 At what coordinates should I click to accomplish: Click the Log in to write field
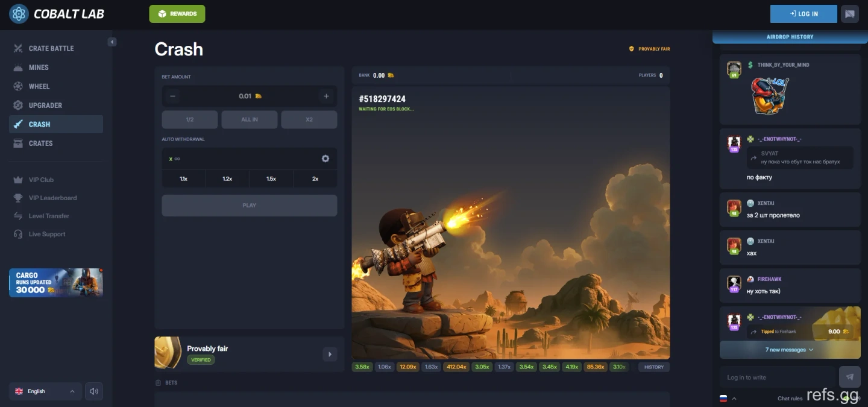pos(777,377)
